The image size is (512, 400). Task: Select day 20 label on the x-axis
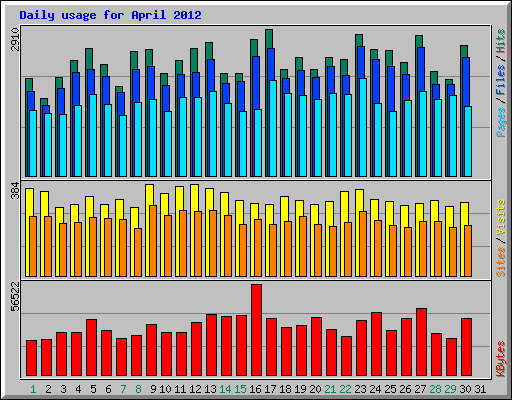click(x=315, y=389)
